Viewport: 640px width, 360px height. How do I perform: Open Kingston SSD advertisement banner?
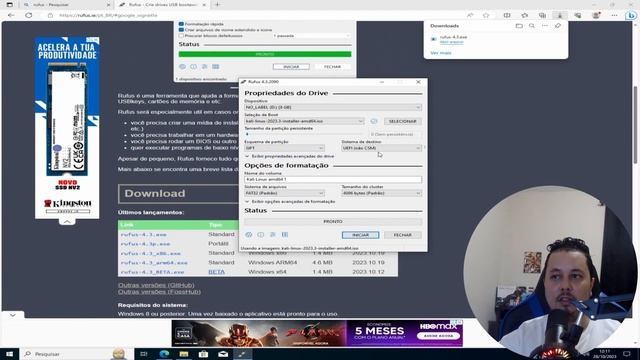coord(67,127)
